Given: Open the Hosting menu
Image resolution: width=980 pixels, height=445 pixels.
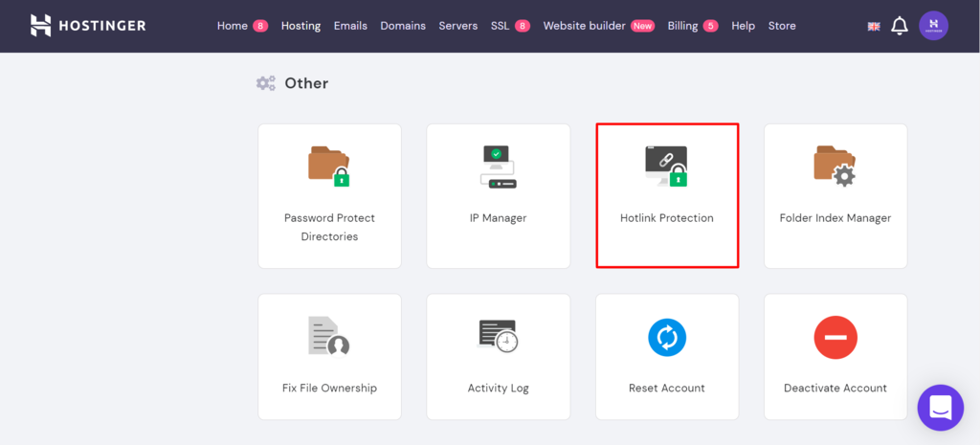Looking at the screenshot, I should (x=301, y=26).
